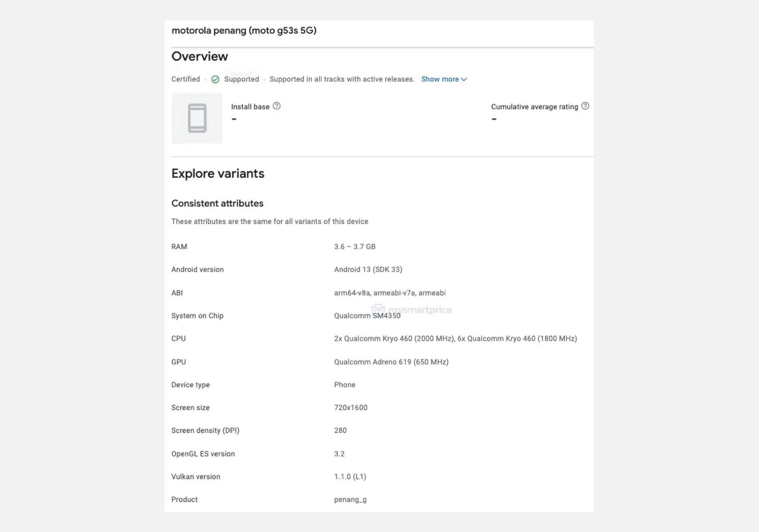Click the 720x1600 screen size value

(x=350, y=407)
